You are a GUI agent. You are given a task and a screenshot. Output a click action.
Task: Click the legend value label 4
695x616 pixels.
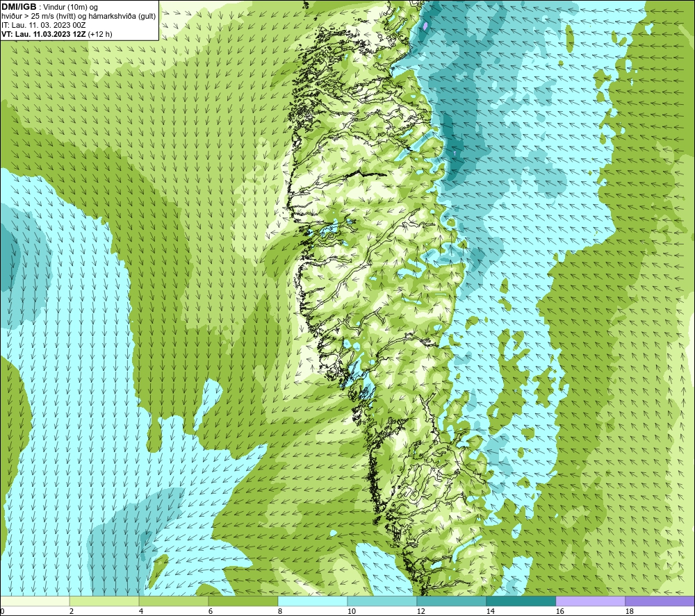141,611
